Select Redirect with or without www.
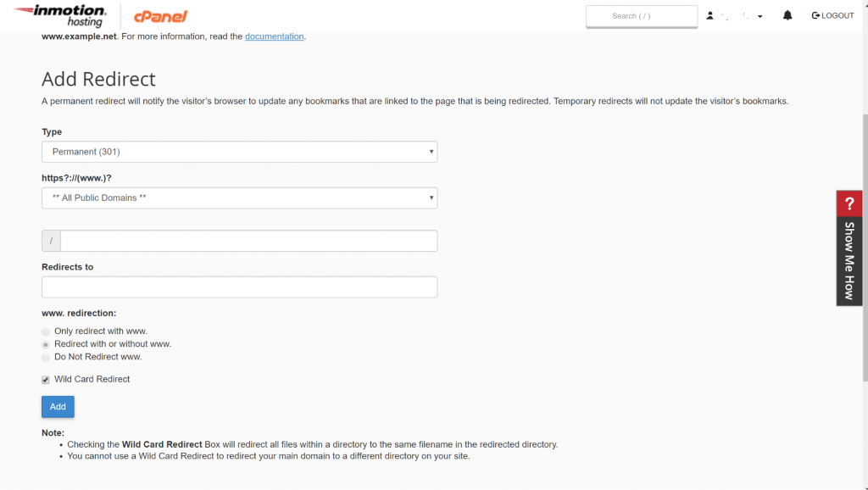The width and height of the screenshot is (868, 490). [46, 344]
